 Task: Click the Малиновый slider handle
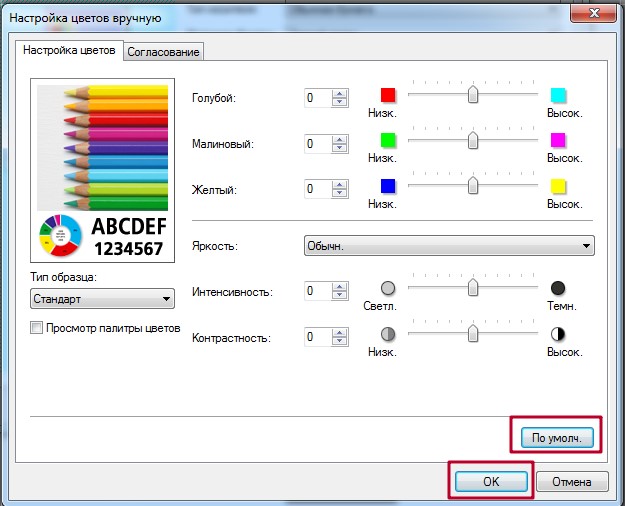473,140
